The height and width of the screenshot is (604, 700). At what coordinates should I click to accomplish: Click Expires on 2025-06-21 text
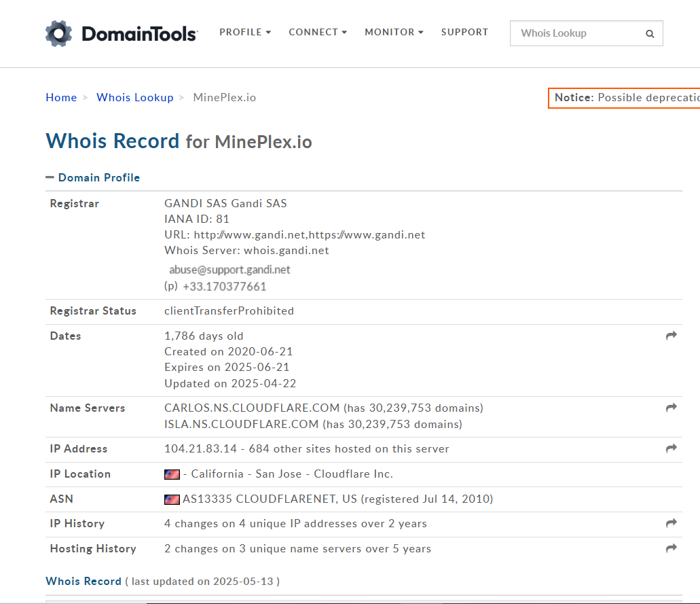tap(227, 368)
